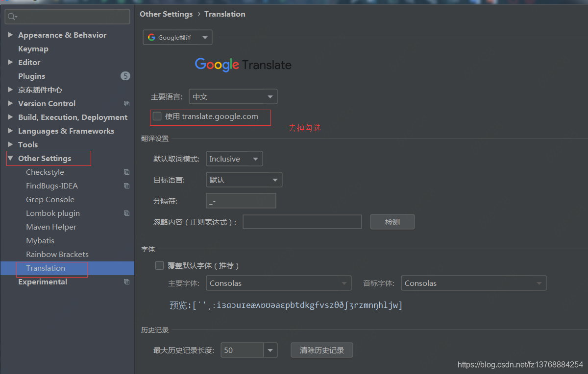Click the project-level icon beside Experimental
The width and height of the screenshot is (588, 374).
[126, 282]
